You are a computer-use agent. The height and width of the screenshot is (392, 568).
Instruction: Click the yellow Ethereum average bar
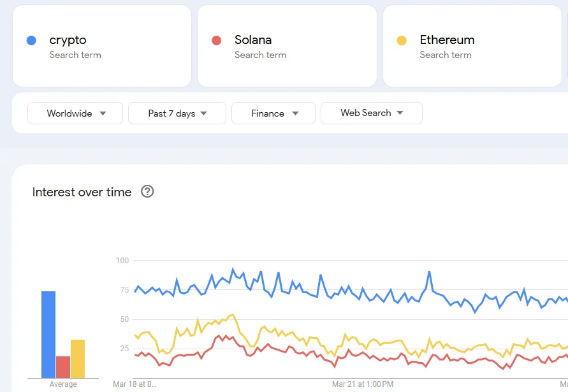pos(78,359)
